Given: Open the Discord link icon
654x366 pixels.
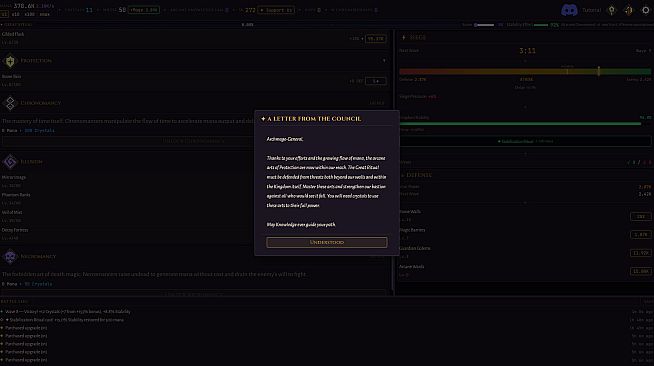Looking at the screenshot, I should click(x=569, y=10).
